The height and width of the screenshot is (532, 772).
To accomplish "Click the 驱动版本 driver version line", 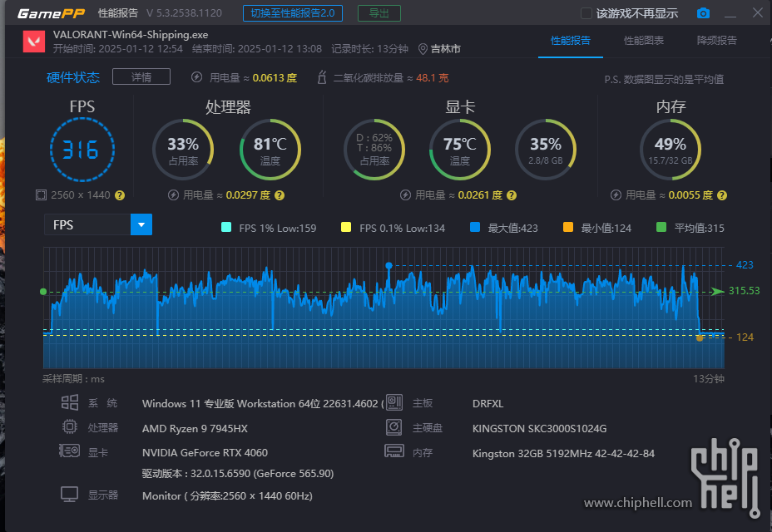I will (238, 474).
